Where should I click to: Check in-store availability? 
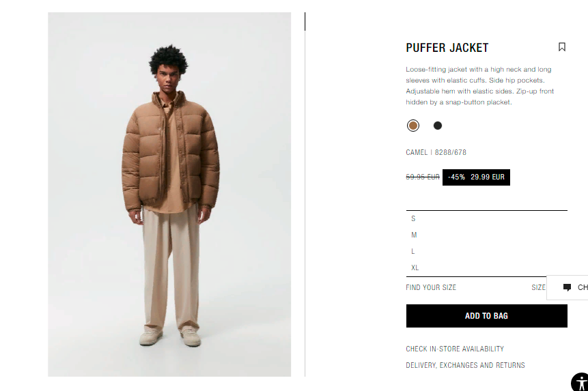[x=455, y=349]
